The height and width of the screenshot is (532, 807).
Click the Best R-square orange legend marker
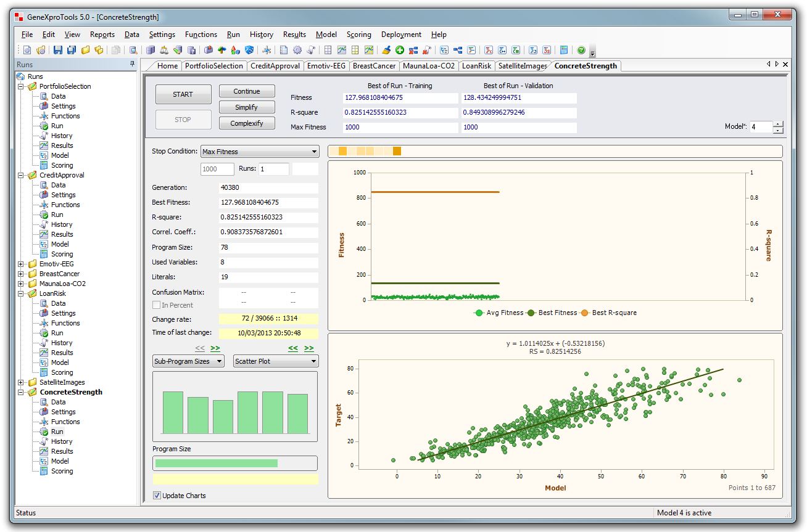click(x=585, y=313)
